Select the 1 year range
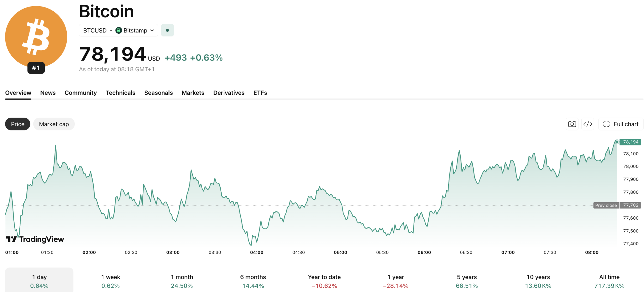 (395, 281)
